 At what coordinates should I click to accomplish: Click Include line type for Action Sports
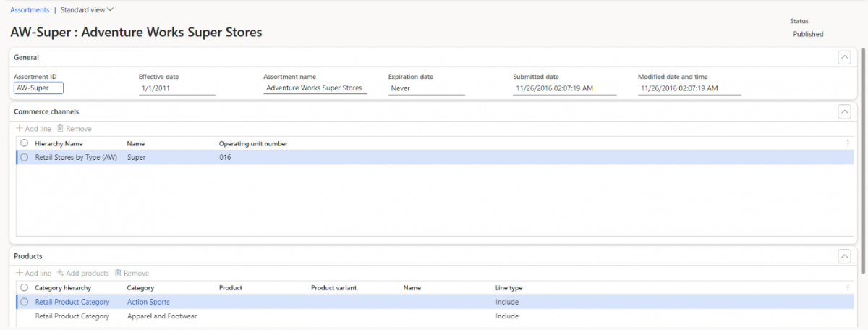pos(507,302)
